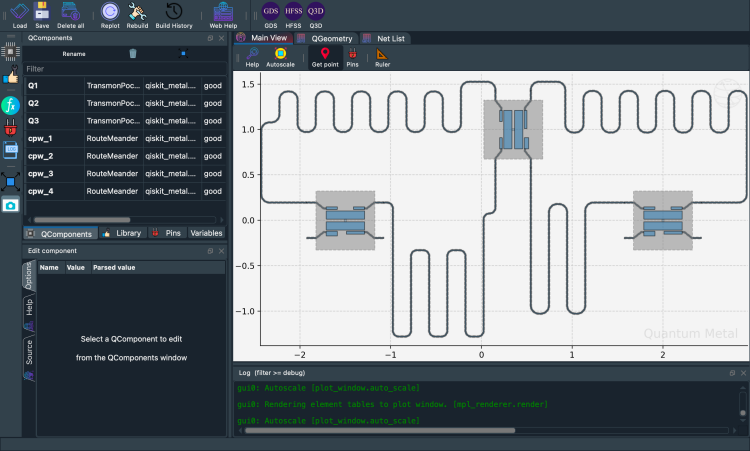
Task: Open the Source vertical tab
Action: (29, 358)
